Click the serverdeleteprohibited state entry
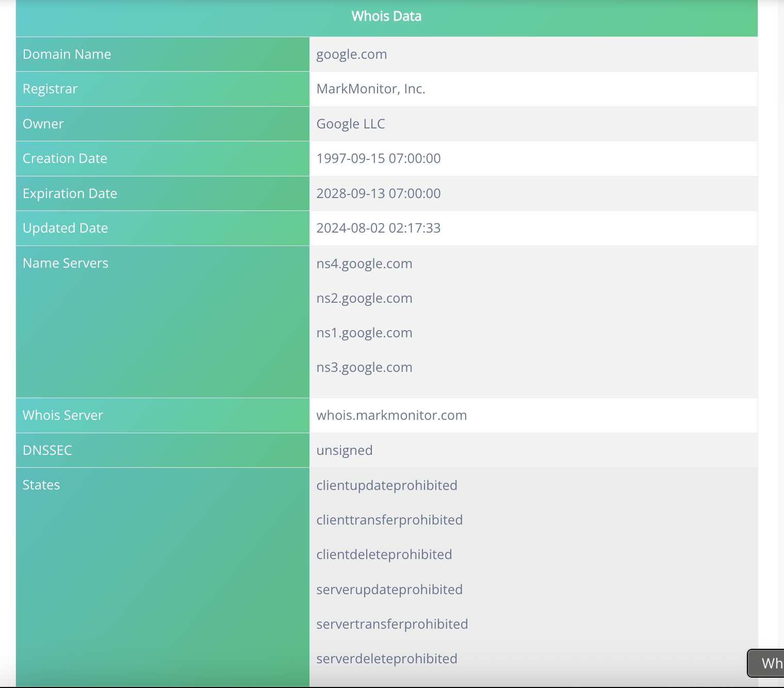This screenshot has height=688, width=784. pos(386,659)
